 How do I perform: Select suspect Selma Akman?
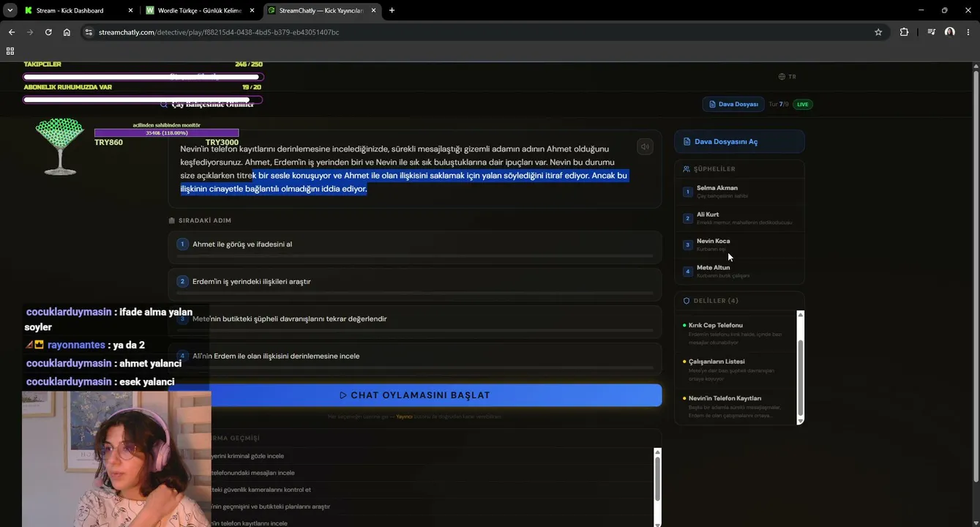coord(739,191)
